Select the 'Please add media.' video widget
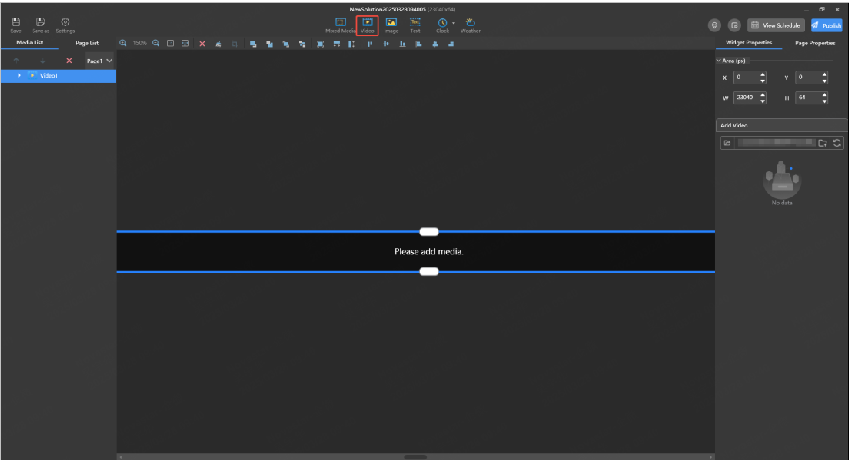This screenshot has height=460, width=849. click(416, 252)
